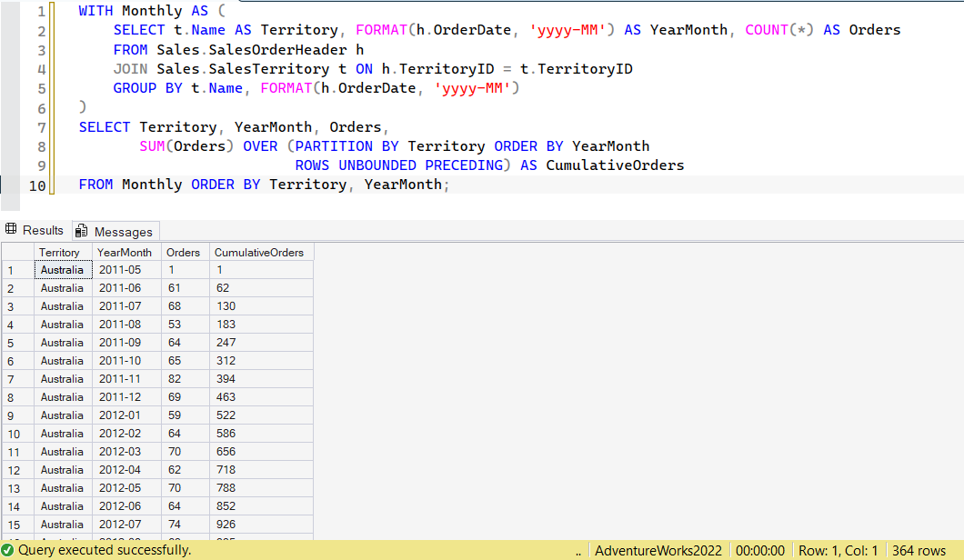Click the YearMonth cell 2011-05
The width and height of the screenshot is (964, 560).
click(x=126, y=270)
